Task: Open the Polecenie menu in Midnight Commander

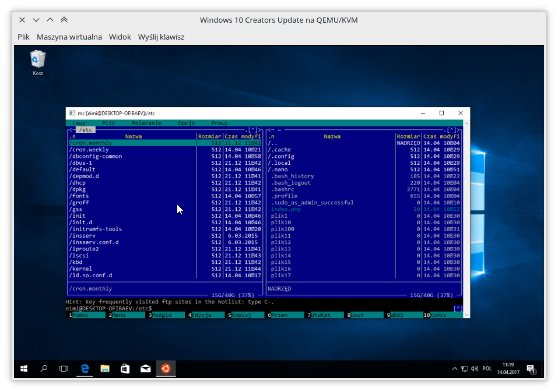Action: (x=147, y=123)
